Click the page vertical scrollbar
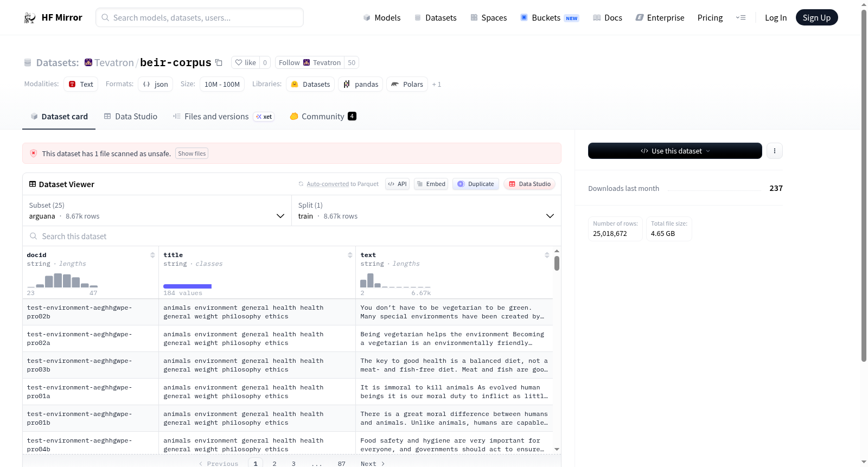Viewport: 868px width, 467px height. tap(864, 184)
